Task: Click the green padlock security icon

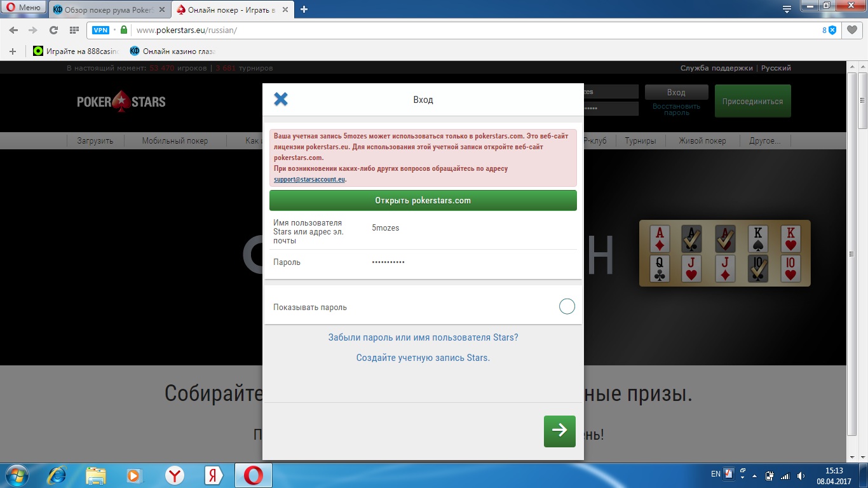Action: pyautogui.click(x=124, y=30)
